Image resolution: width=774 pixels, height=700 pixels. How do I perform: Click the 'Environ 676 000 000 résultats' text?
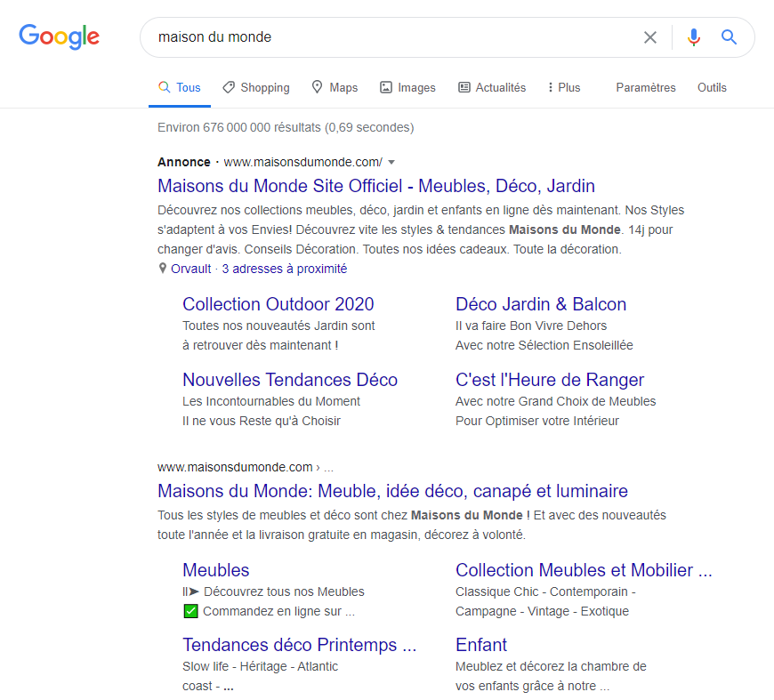[x=239, y=127]
